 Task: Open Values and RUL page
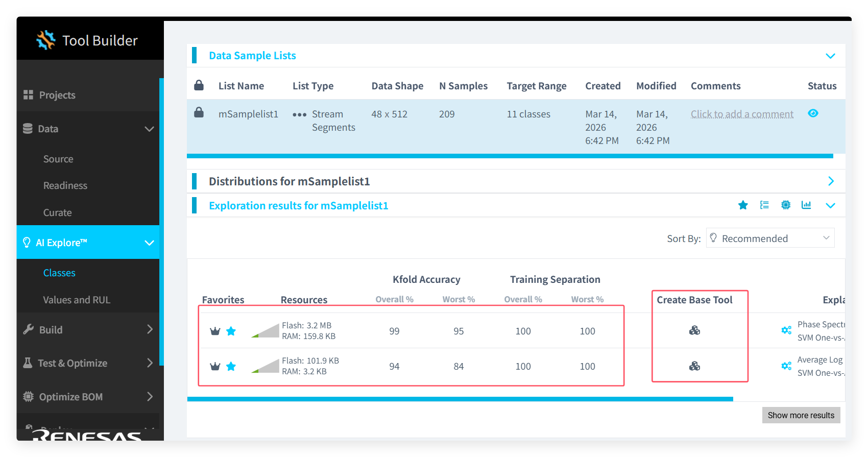(77, 300)
